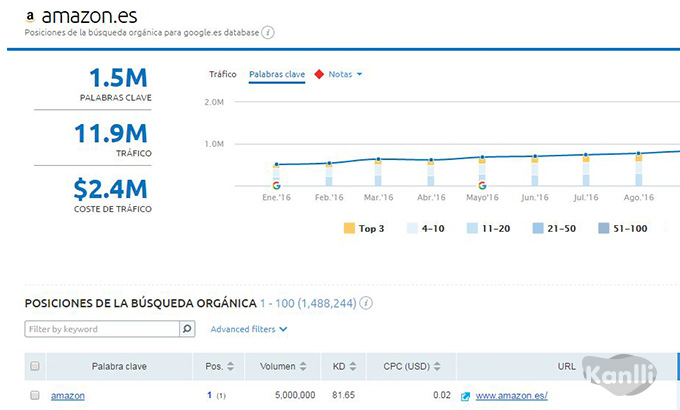Screen dimensions: 680x410
Task: Click the search magnifier button in keyword filter
Action: click(x=187, y=329)
